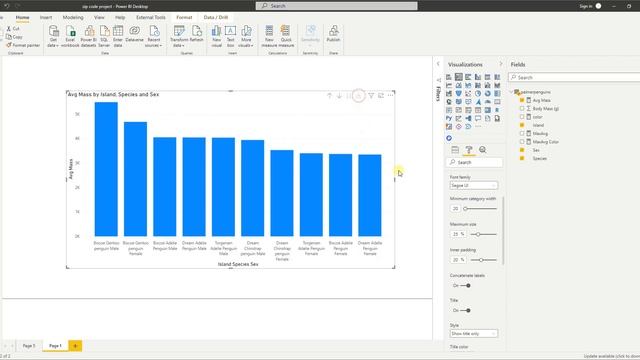Click the Refresh button in ribbon

[196, 34]
